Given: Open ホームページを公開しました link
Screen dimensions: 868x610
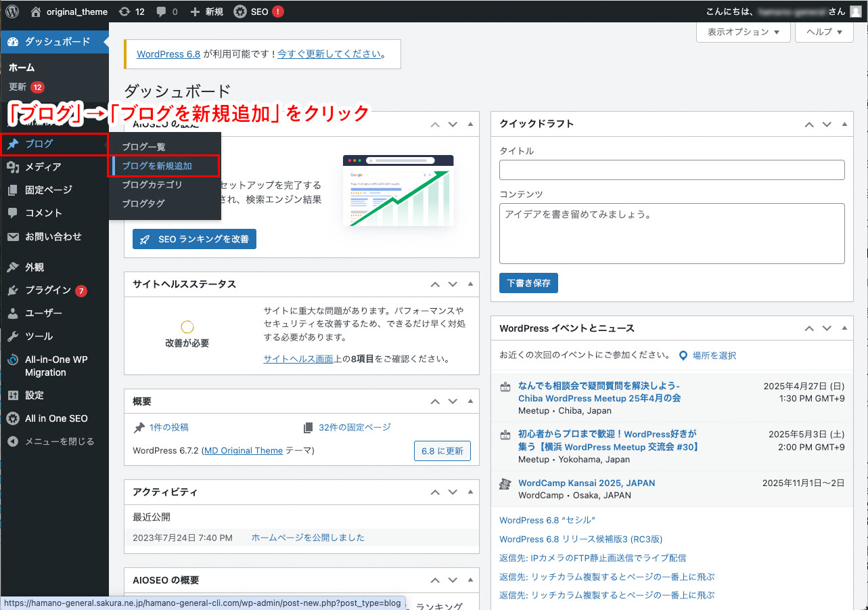Looking at the screenshot, I should [308, 538].
